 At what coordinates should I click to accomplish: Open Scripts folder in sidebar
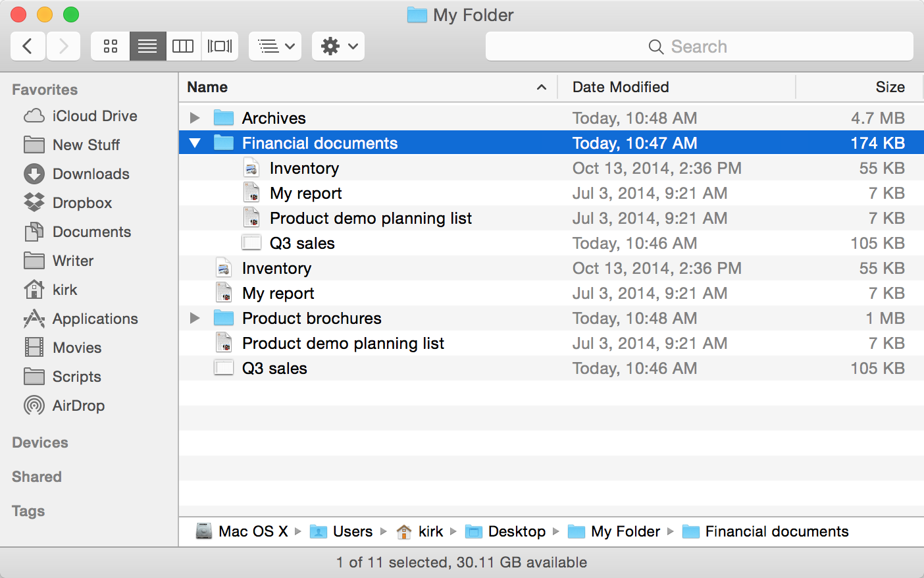pyautogui.click(x=63, y=377)
